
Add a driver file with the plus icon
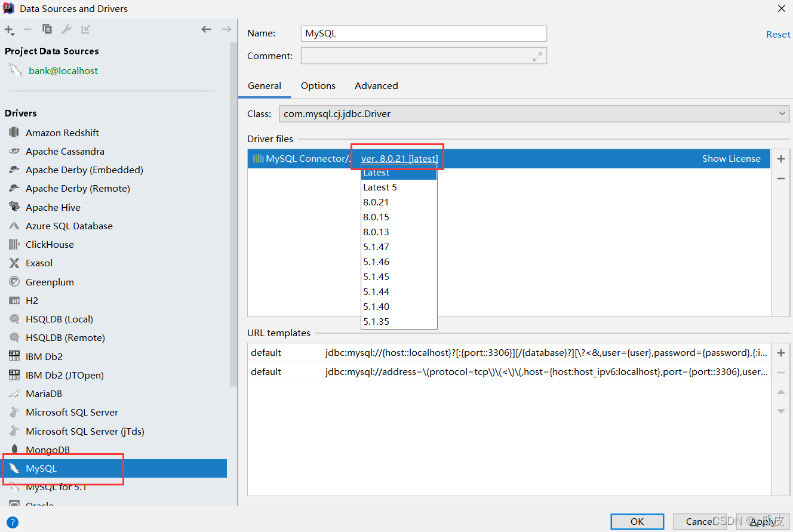point(781,158)
